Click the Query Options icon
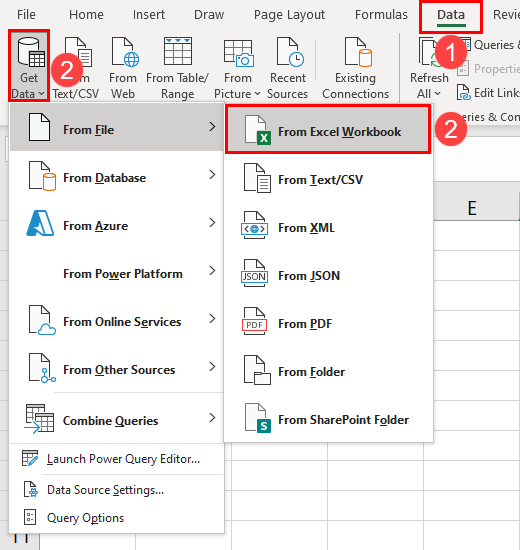520x550 pixels. (30, 518)
